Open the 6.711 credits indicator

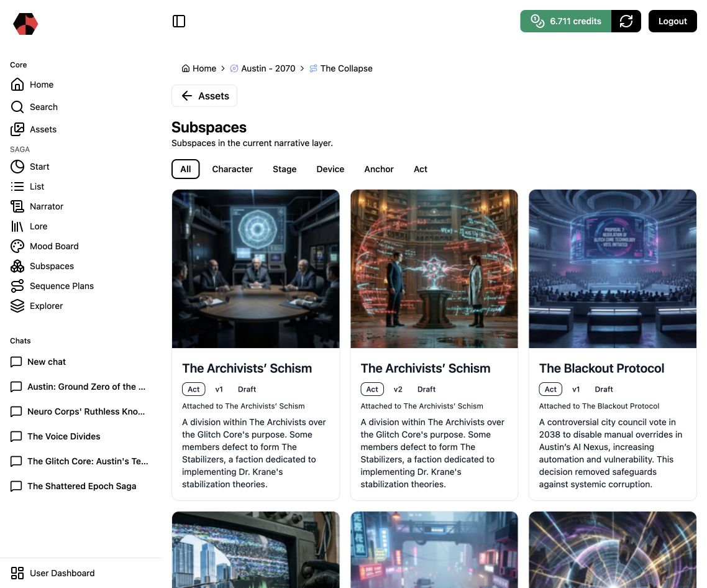coord(566,21)
